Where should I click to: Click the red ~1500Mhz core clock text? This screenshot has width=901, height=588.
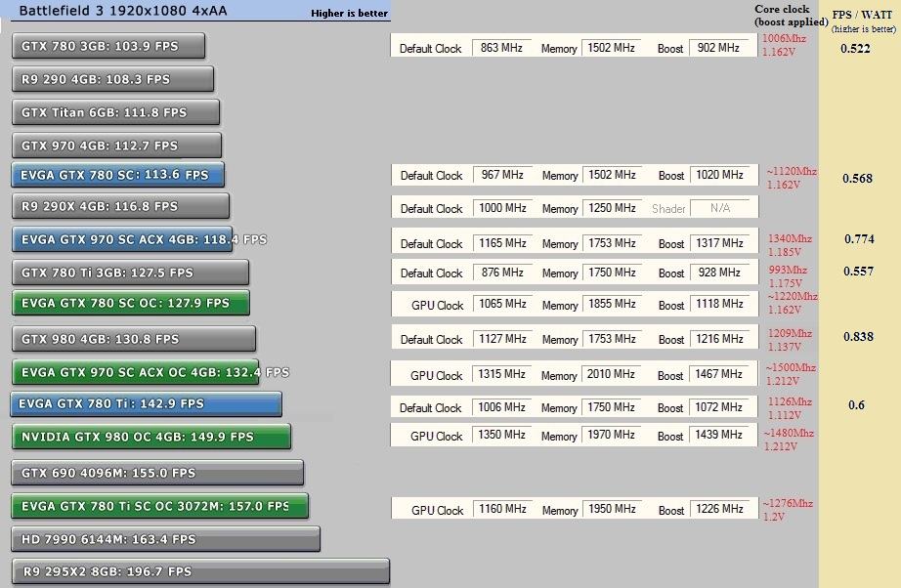pyautogui.click(x=791, y=367)
